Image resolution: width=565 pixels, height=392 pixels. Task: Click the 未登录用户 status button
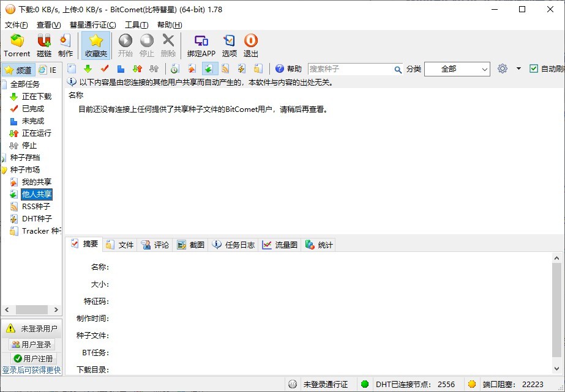(32, 328)
